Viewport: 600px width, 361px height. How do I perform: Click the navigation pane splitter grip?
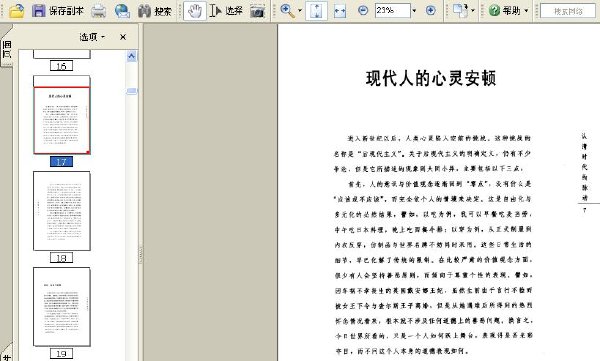pyautogui.click(x=140, y=255)
